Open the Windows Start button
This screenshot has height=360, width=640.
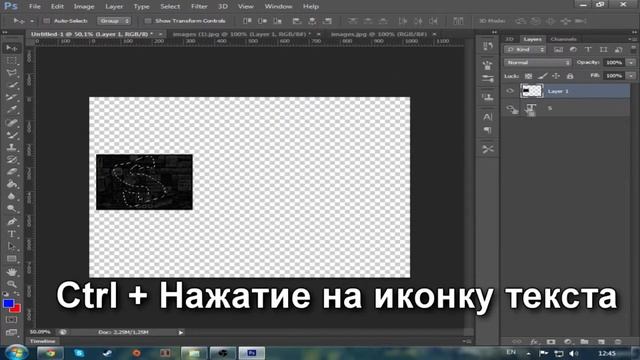coord(16,352)
